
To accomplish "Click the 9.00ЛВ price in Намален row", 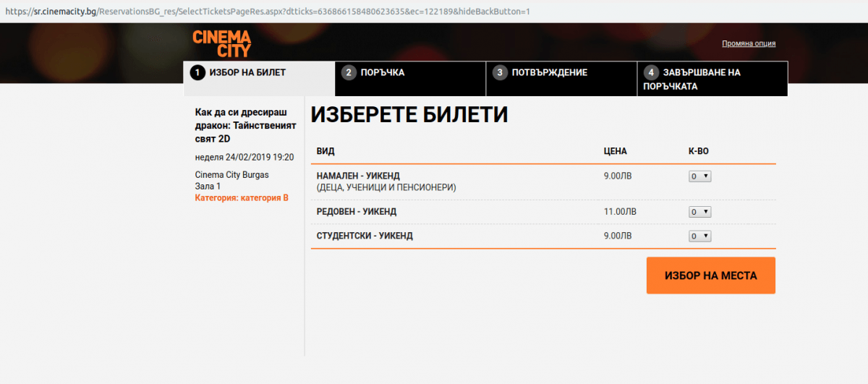I will coord(618,176).
